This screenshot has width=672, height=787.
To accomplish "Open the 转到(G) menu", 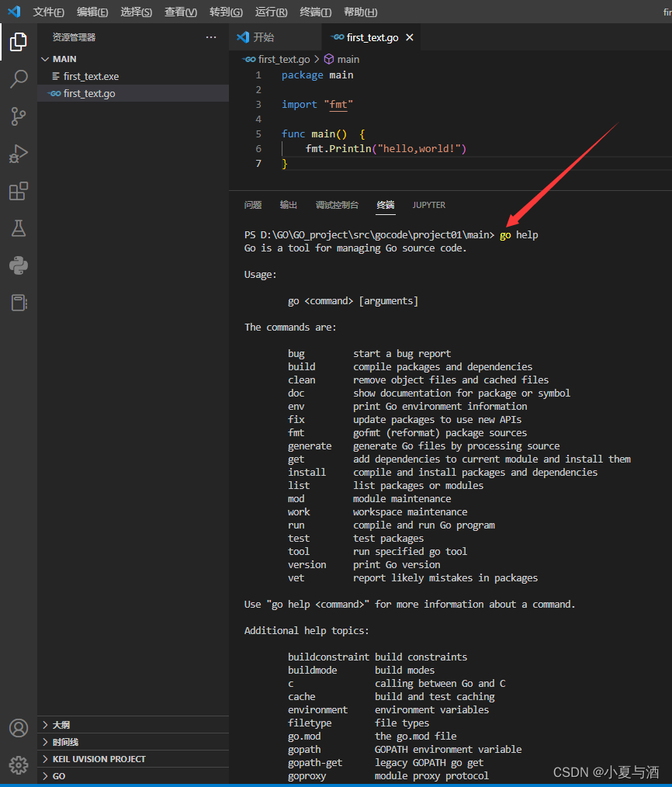I will coord(226,12).
